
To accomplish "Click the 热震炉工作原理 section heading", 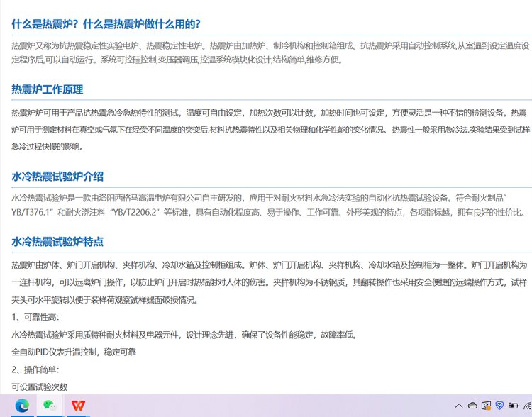I will pyautogui.click(x=48, y=89).
